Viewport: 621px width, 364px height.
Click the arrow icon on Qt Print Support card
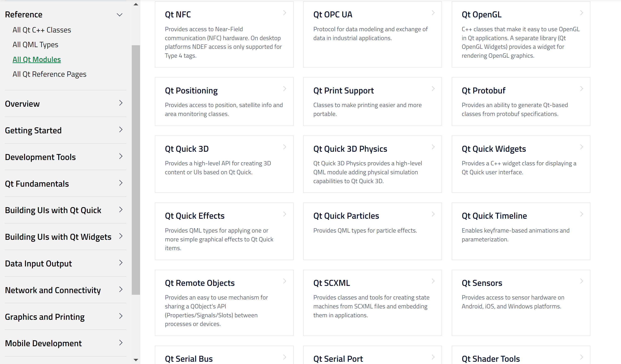pyautogui.click(x=433, y=89)
